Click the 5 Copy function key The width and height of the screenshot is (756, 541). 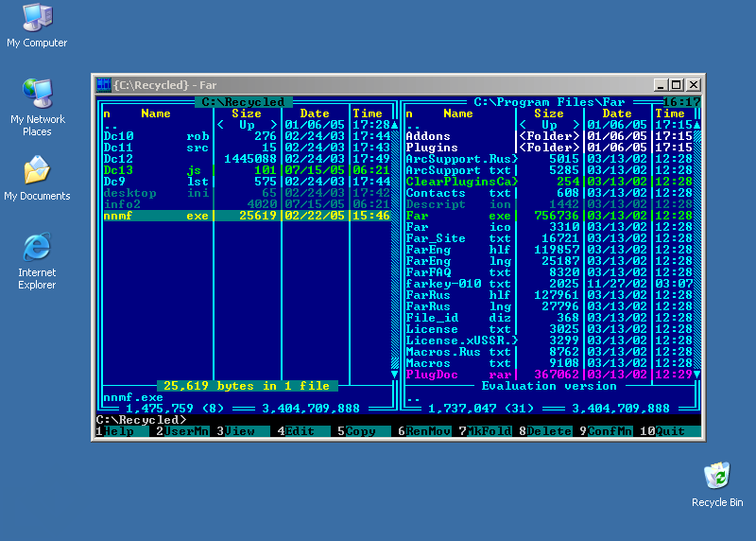pos(364,431)
